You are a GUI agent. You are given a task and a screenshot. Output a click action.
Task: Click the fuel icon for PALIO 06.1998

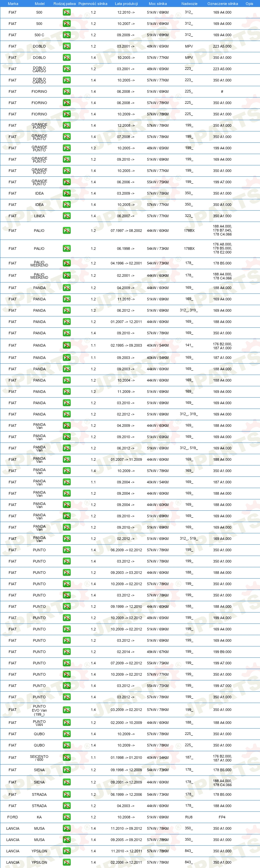[x=67, y=249]
